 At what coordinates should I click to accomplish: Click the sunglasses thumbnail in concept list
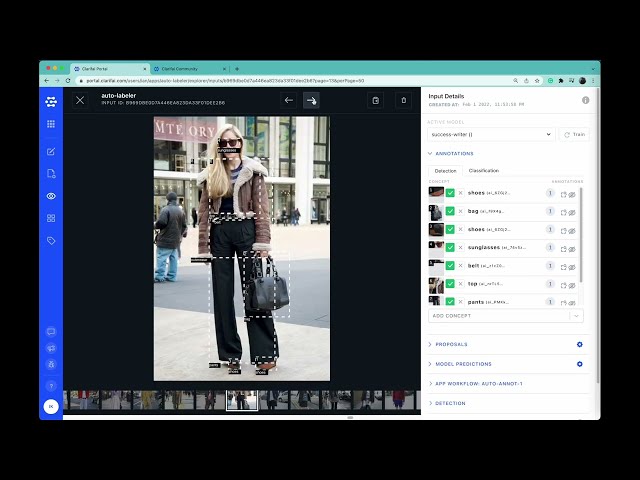[436, 249]
